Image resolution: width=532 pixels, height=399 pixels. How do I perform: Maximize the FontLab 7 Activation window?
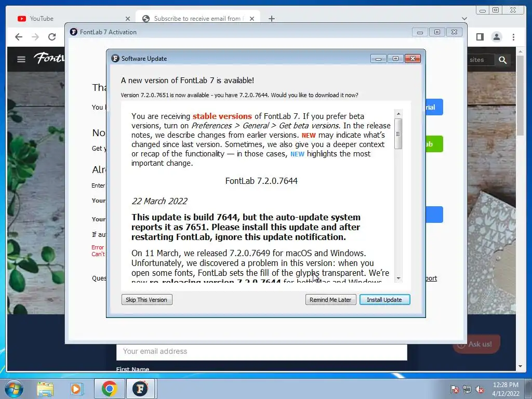(x=437, y=32)
